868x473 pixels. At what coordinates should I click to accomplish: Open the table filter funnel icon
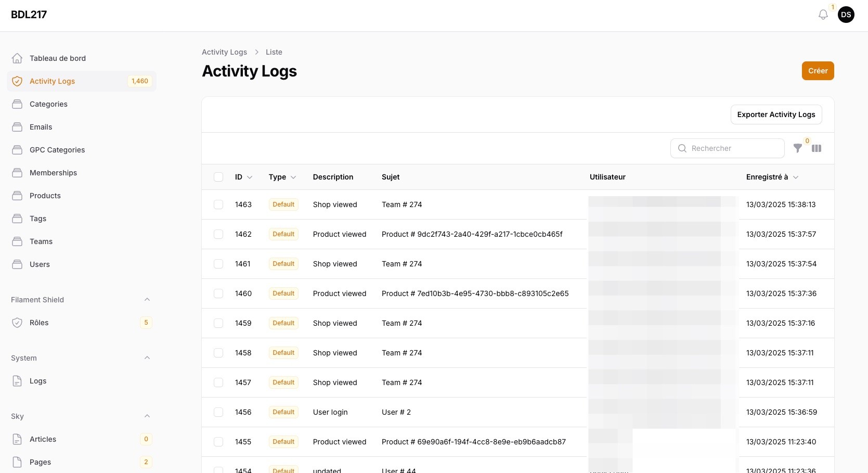tap(798, 148)
